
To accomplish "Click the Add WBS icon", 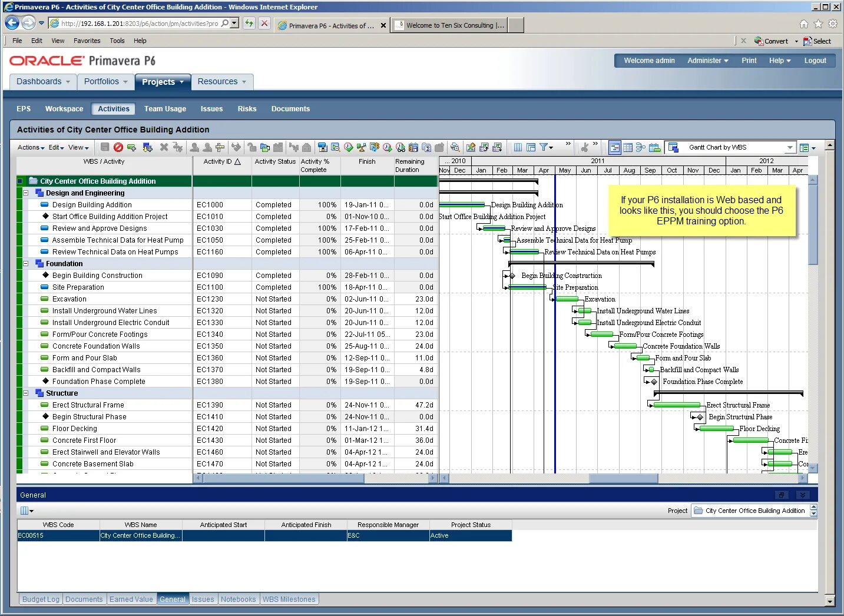I will point(147,147).
